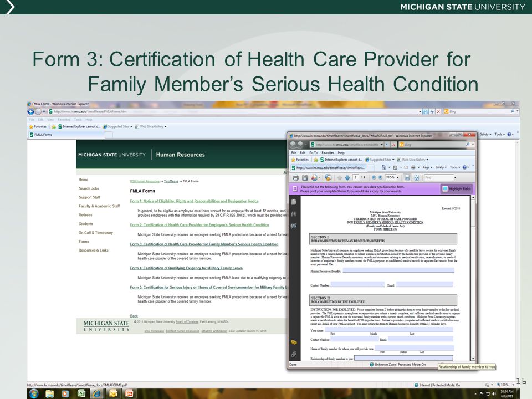Open the Favorites menu in PDF window
The image size is (532, 399).
[328, 153]
